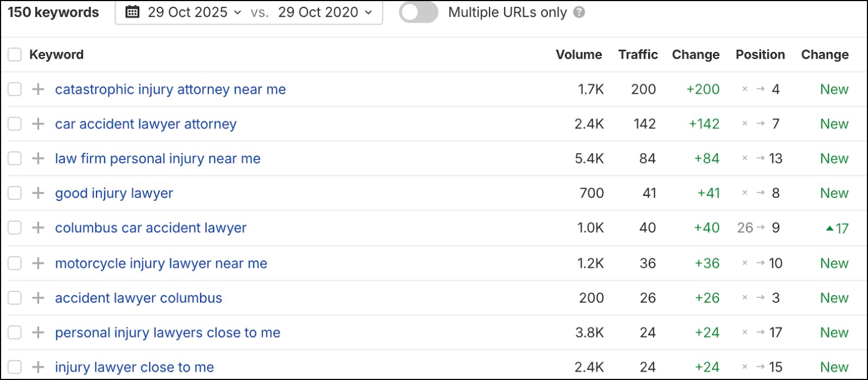Click the plus icon beside catastrophic injury attorney near me

tap(37, 89)
